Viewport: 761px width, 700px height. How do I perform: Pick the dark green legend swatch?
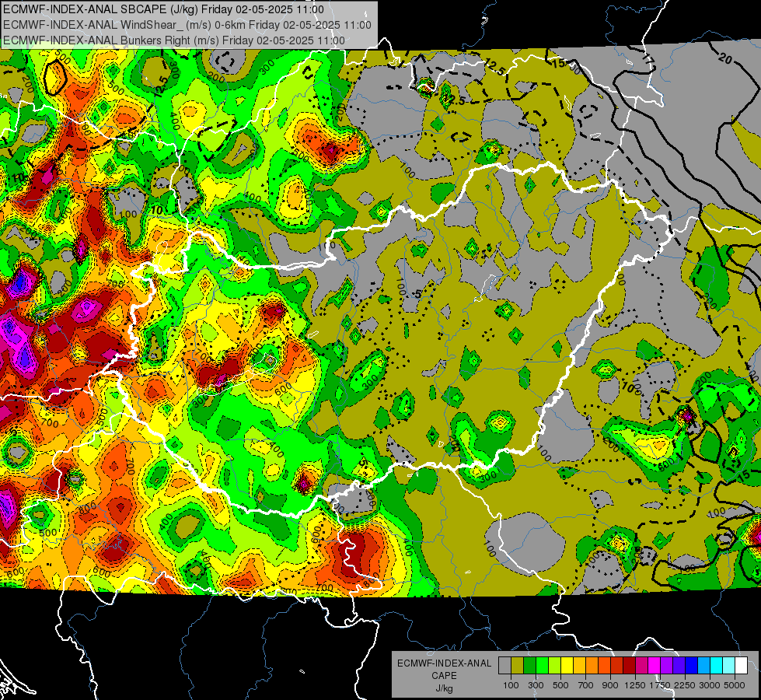[x=529, y=666]
